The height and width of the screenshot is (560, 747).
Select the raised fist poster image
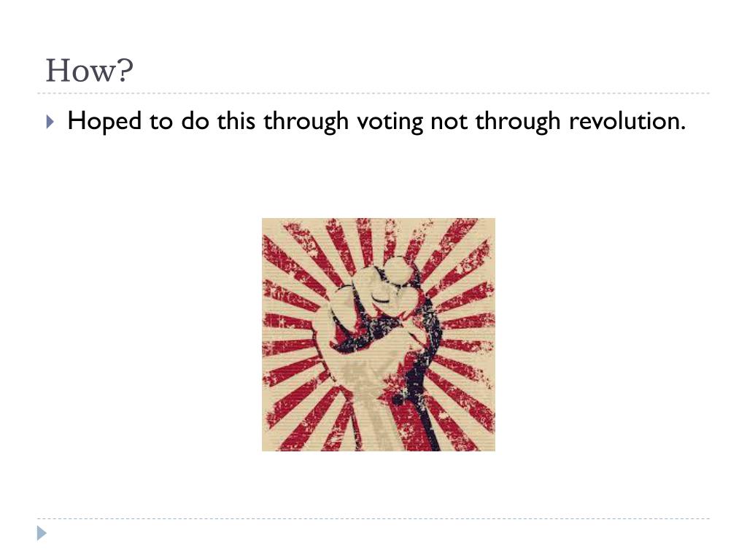tap(379, 334)
